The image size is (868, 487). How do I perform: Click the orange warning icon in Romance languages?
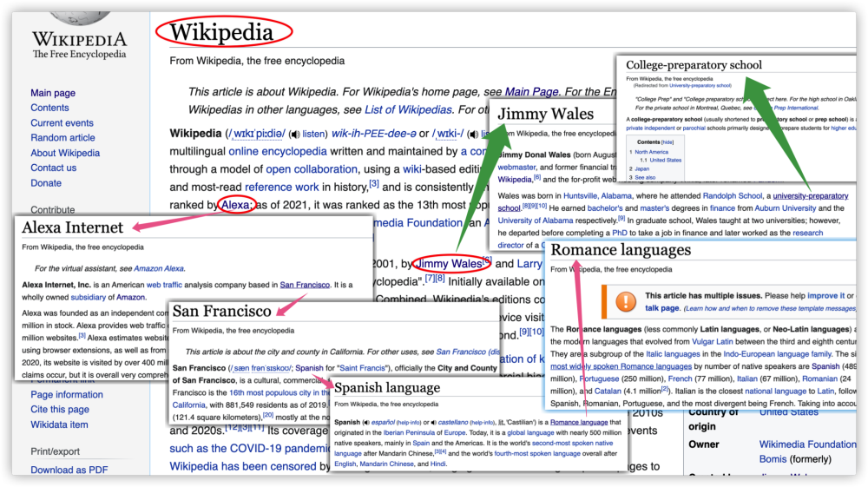pos(626,301)
